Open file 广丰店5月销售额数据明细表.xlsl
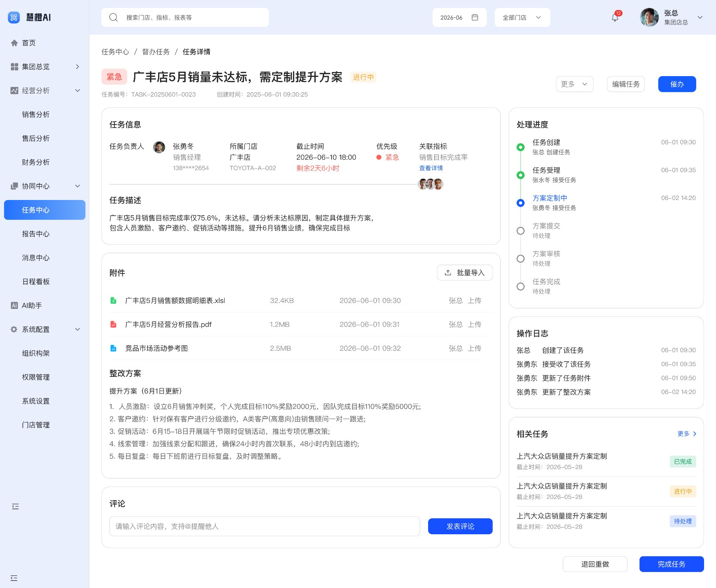The height and width of the screenshot is (588, 716). [x=175, y=300]
